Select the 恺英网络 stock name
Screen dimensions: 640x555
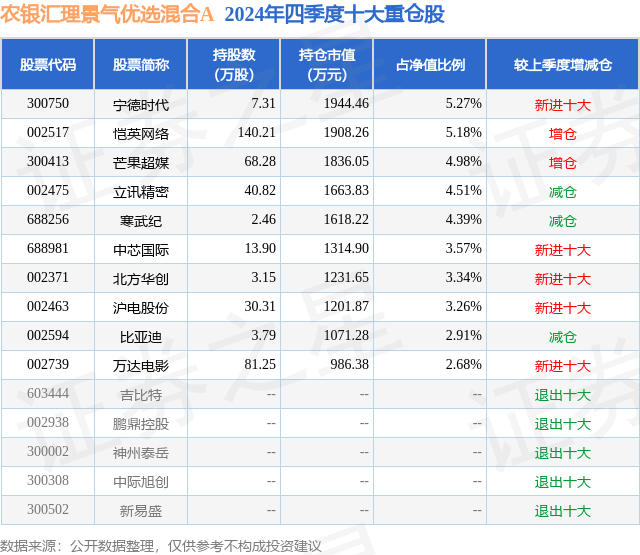coord(141,134)
